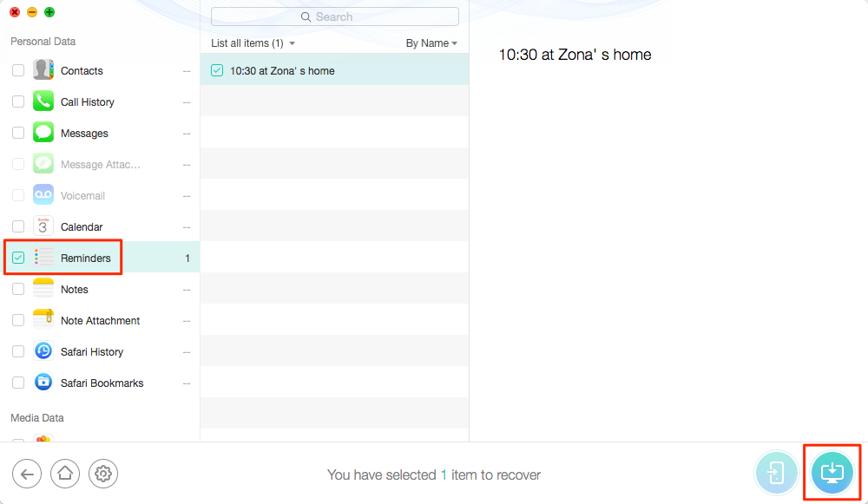Click the Recover to Device icon
868x504 pixels.
coord(776,473)
